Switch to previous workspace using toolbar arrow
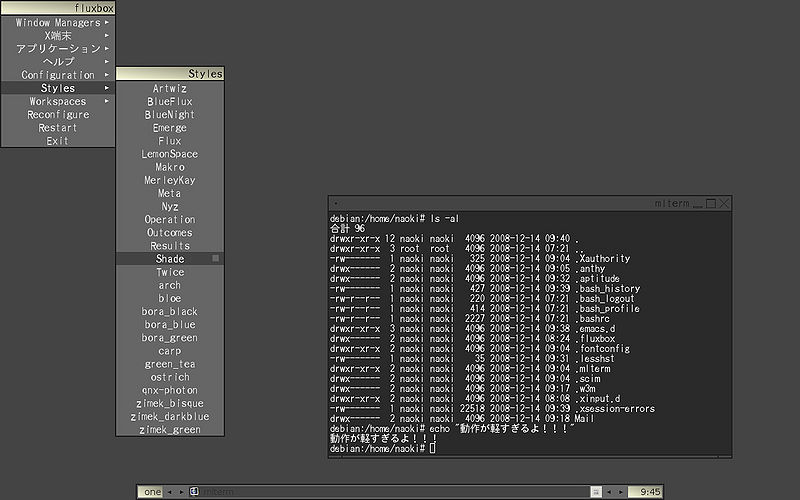 [169, 492]
